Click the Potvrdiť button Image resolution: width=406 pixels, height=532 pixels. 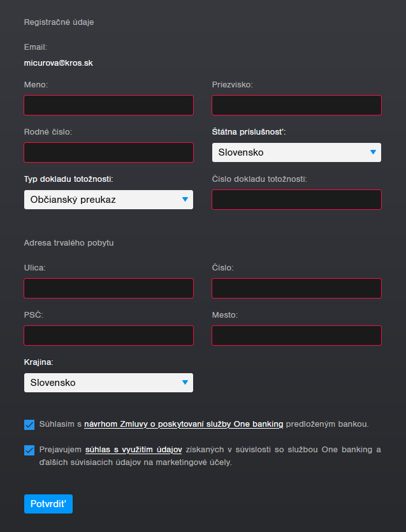(48, 504)
